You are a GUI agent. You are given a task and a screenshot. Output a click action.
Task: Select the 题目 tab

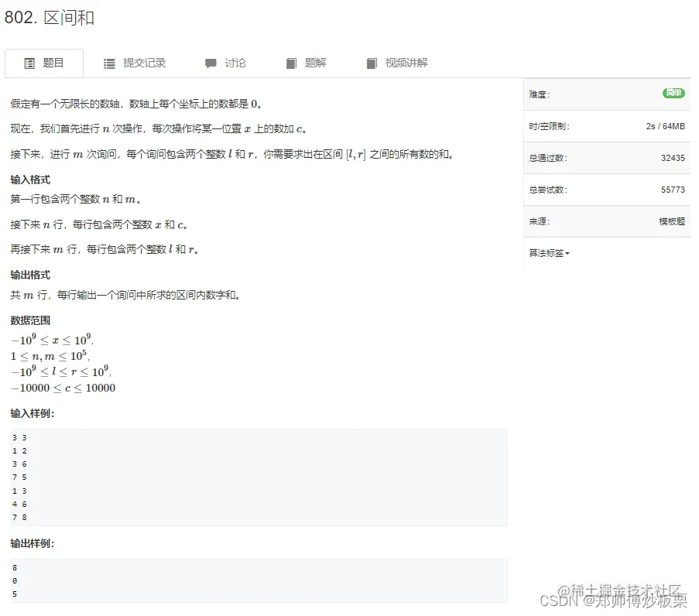(51, 63)
